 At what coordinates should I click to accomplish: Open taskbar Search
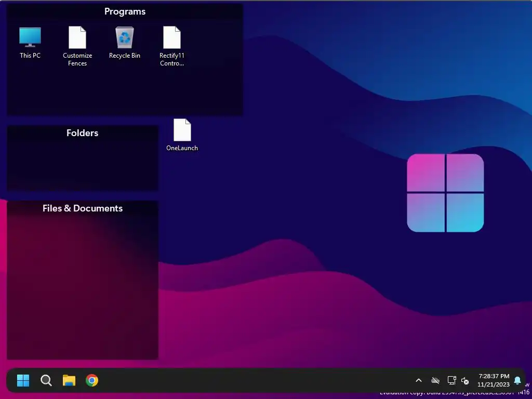(46, 380)
